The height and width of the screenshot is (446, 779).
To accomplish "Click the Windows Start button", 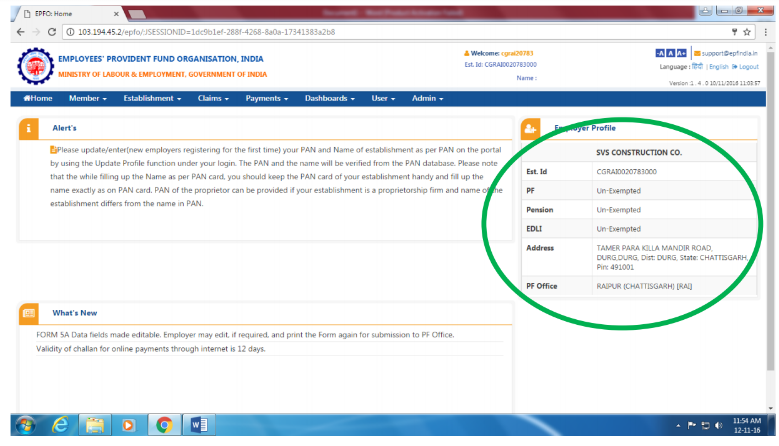I will click(x=23, y=425).
